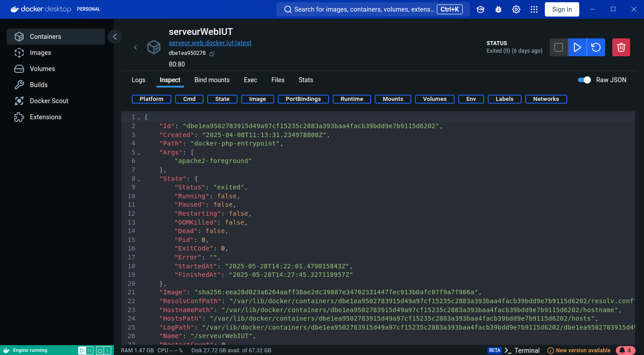Open the Terminal in status bar
The width and height of the screenshot is (644, 355).
[x=522, y=351]
